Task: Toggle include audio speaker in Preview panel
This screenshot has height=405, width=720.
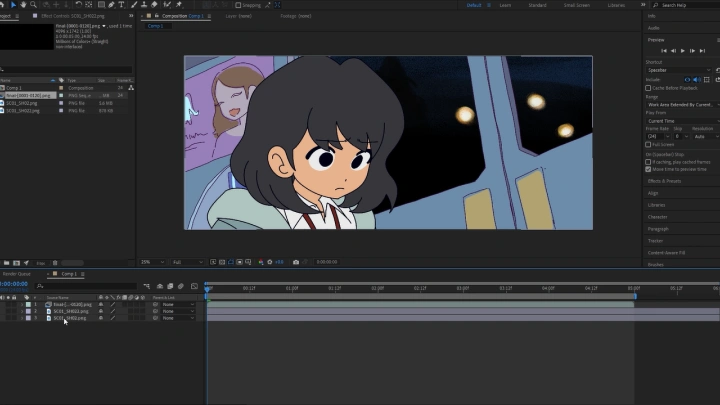Action: (697, 80)
